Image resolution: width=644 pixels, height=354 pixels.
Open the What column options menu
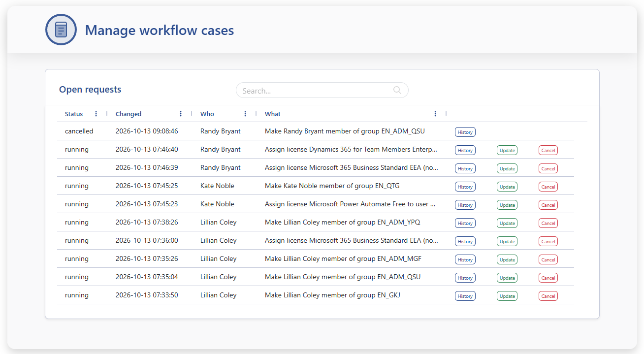435,114
